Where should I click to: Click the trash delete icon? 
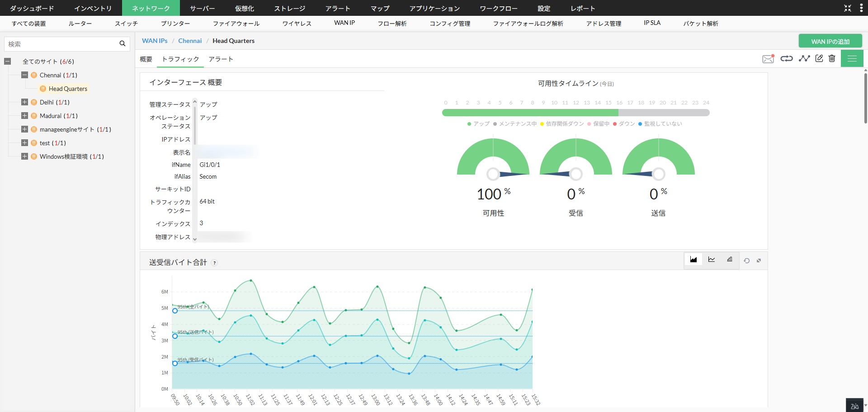coord(832,58)
